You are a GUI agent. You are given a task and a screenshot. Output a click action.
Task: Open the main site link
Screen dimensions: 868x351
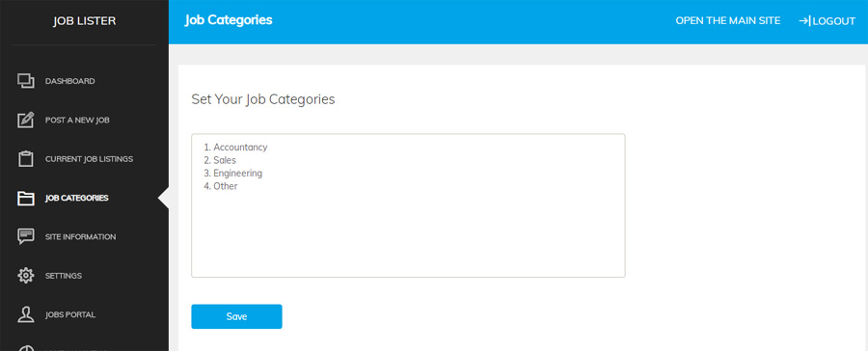click(728, 21)
